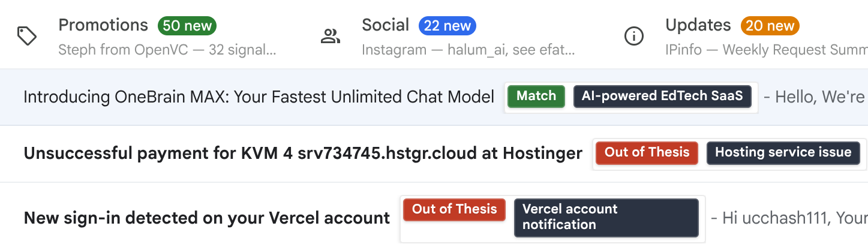Image resolution: width=868 pixels, height=250 pixels.
Task: Click Out of Thesis label on Hostinger email
Action: (647, 152)
